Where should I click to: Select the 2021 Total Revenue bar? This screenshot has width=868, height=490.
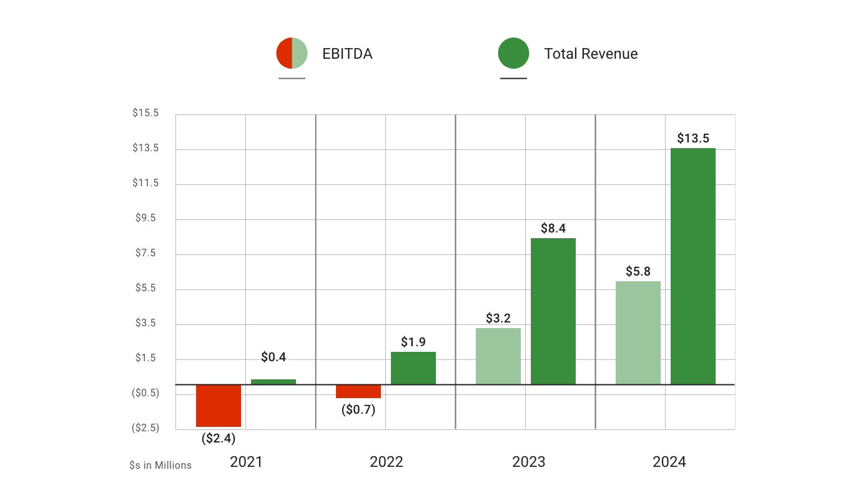click(274, 382)
